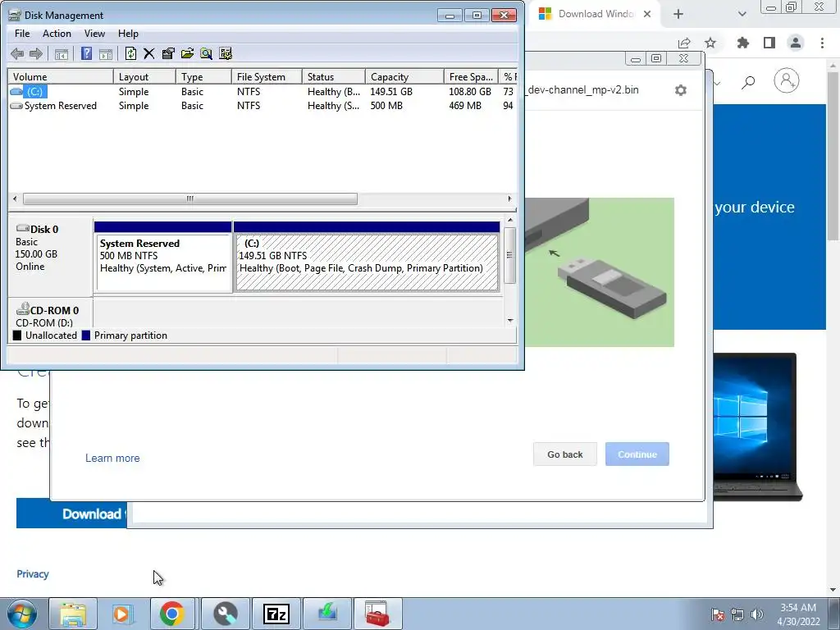The height and width of the screenshot is (630, 840).
Task: Open 7-Zip from the taskbar
Action: pyautogui.click(x=276, y=614)
